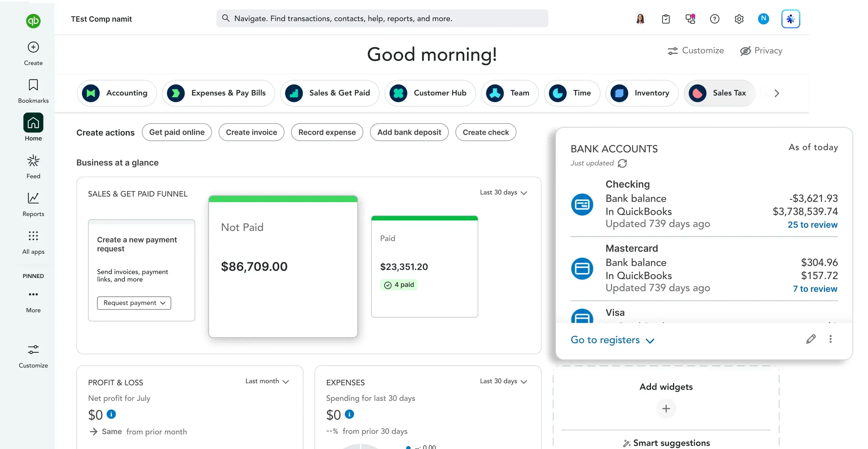Expand Profit & Loss Last month dropdown

[267, 381]
